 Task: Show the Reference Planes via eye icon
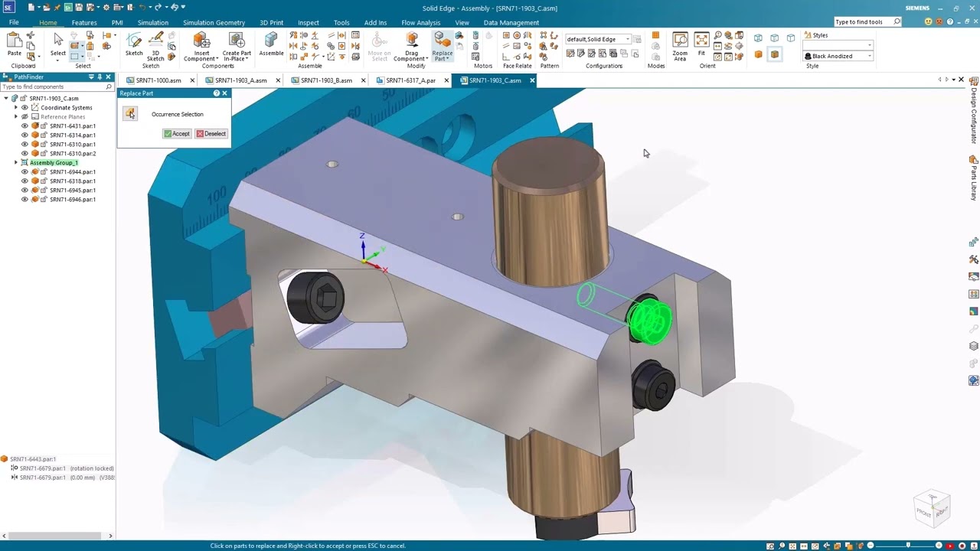pyautogui.click(x=24, y=117)
